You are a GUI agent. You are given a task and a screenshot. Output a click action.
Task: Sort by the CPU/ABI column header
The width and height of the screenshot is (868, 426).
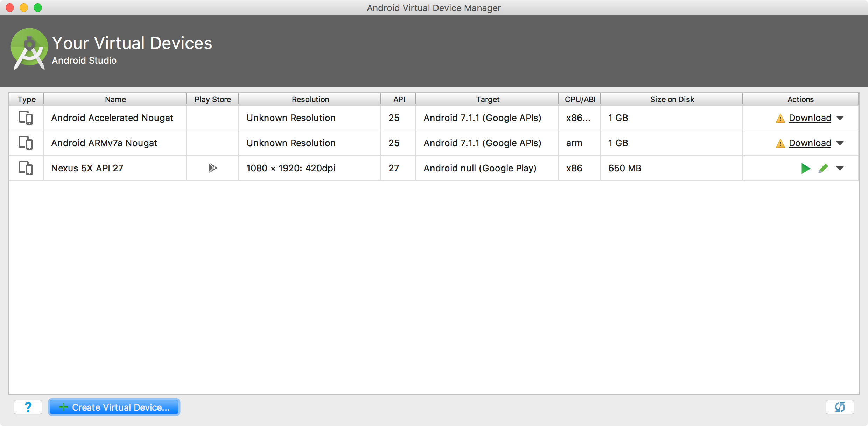pos(580,99)
